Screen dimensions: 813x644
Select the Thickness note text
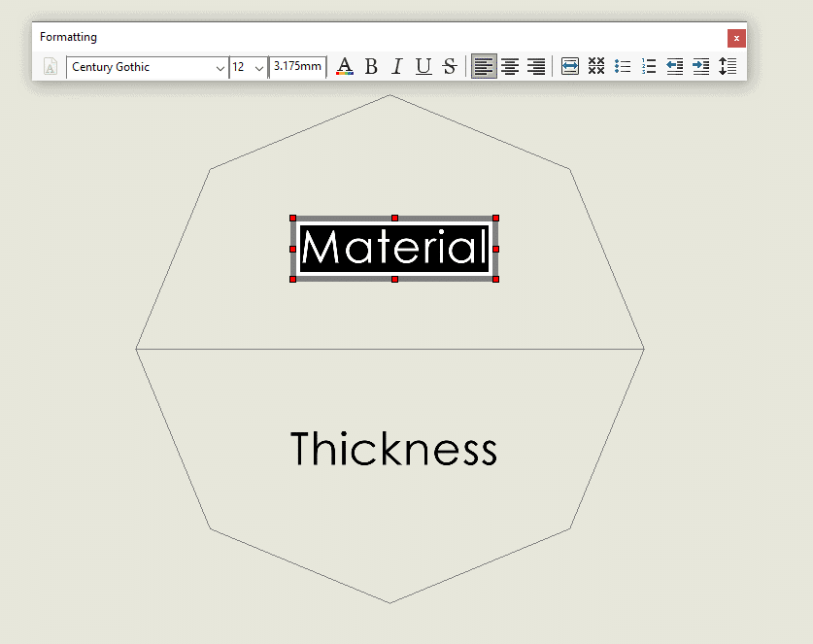[393, 449]
